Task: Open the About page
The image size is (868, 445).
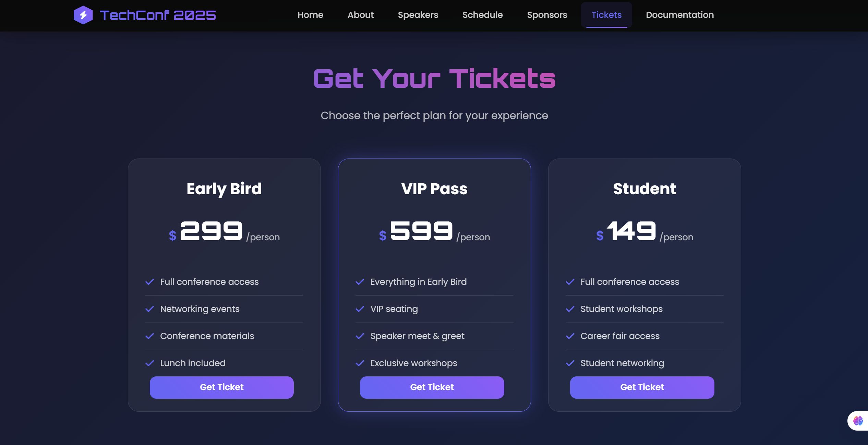Action: coord(360,15)
